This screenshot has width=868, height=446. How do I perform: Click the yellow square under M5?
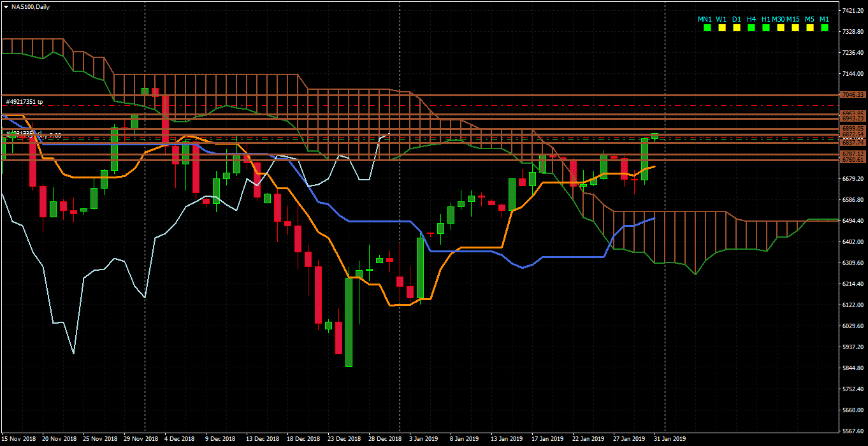click(810, 28)
